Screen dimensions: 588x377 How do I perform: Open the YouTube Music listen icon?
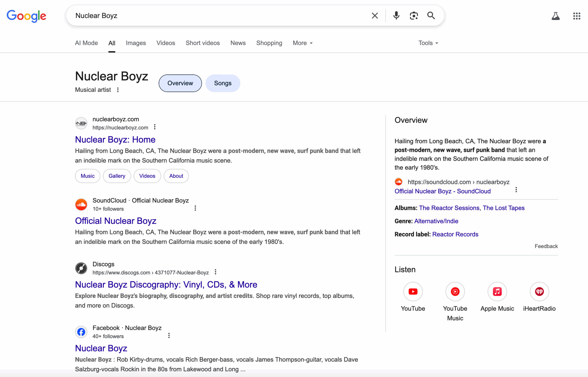[x=455, y=291]
